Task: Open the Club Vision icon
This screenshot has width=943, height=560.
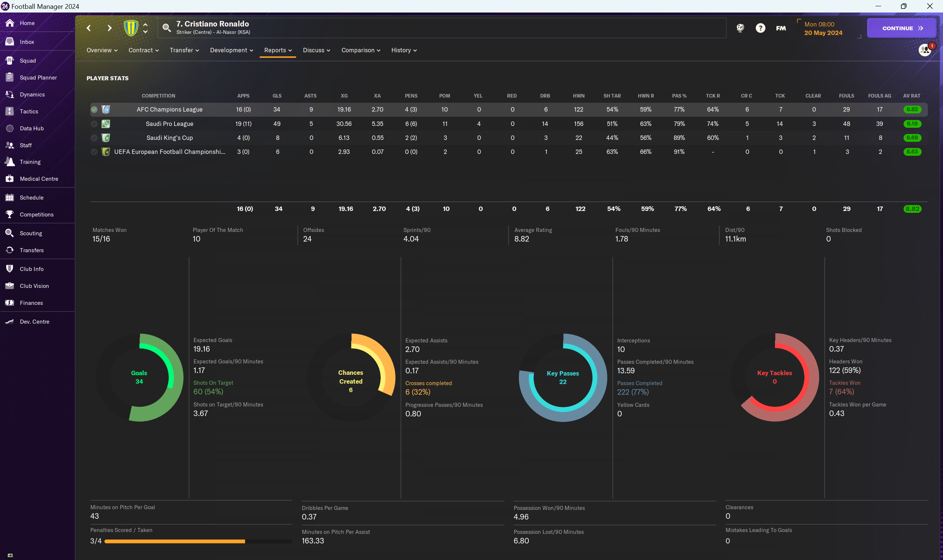Action: pos(10,286)
